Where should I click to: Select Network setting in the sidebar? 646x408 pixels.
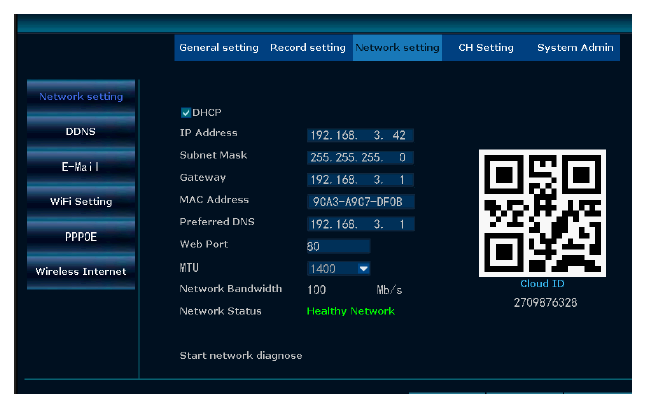coord(81,96)
